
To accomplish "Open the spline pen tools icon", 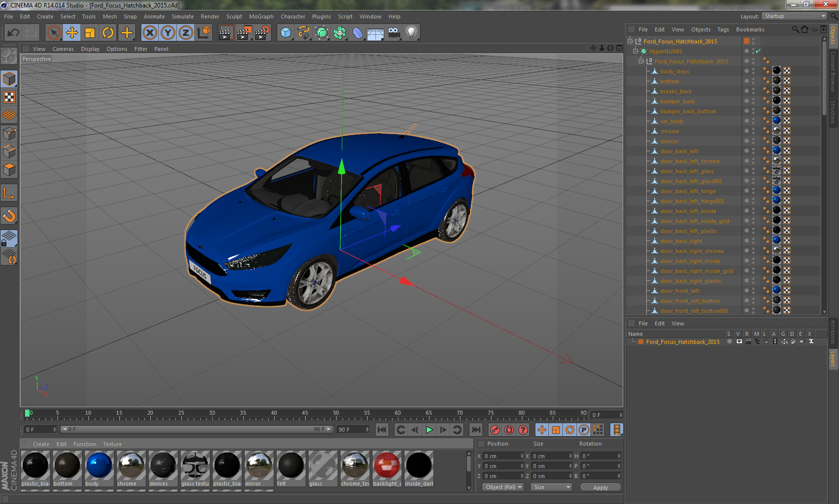I will [304, 33].
